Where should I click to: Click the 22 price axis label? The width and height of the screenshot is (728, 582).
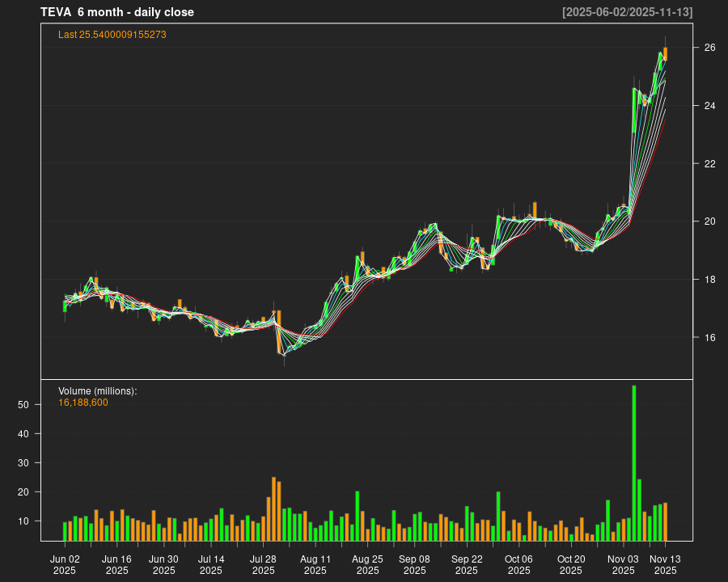(709, 163)
